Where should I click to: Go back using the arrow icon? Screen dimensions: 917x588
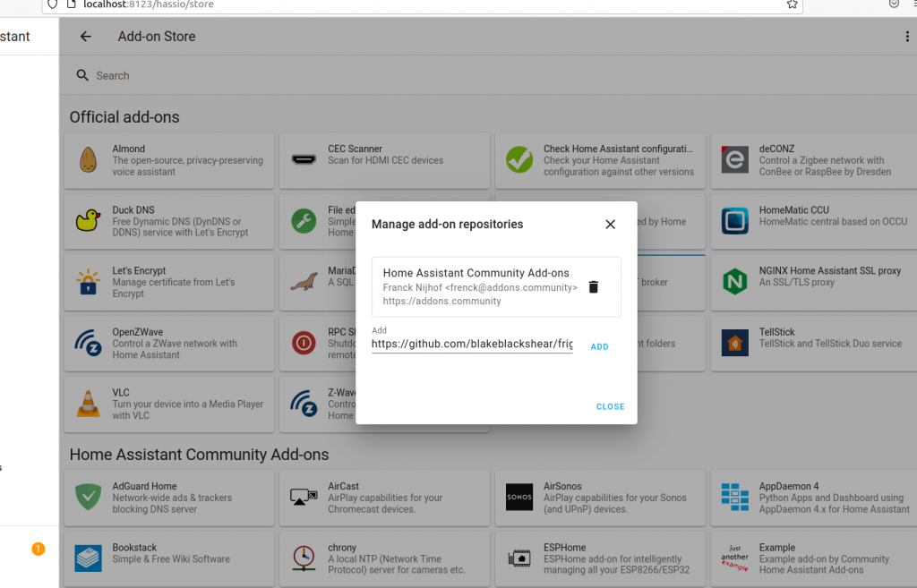click(x=85, y=36)
